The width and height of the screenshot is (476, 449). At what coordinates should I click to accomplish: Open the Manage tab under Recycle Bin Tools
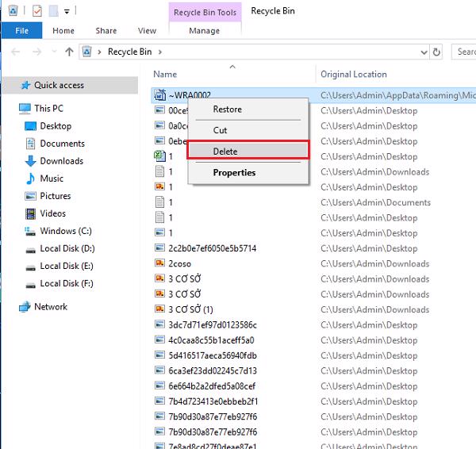[205, 31]
